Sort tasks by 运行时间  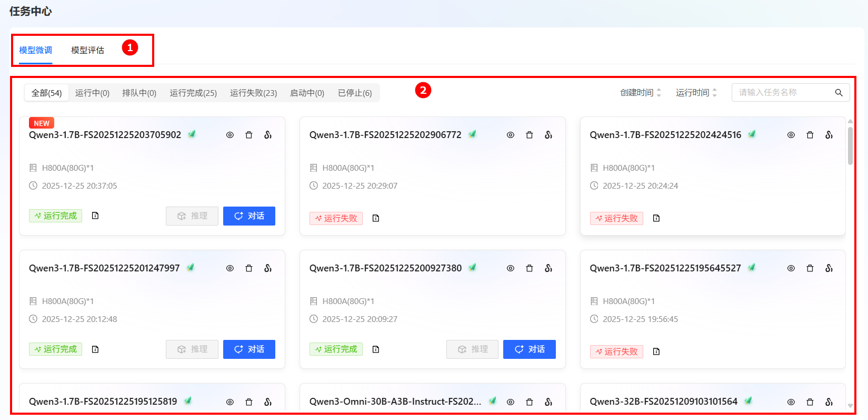coord(696,93)
